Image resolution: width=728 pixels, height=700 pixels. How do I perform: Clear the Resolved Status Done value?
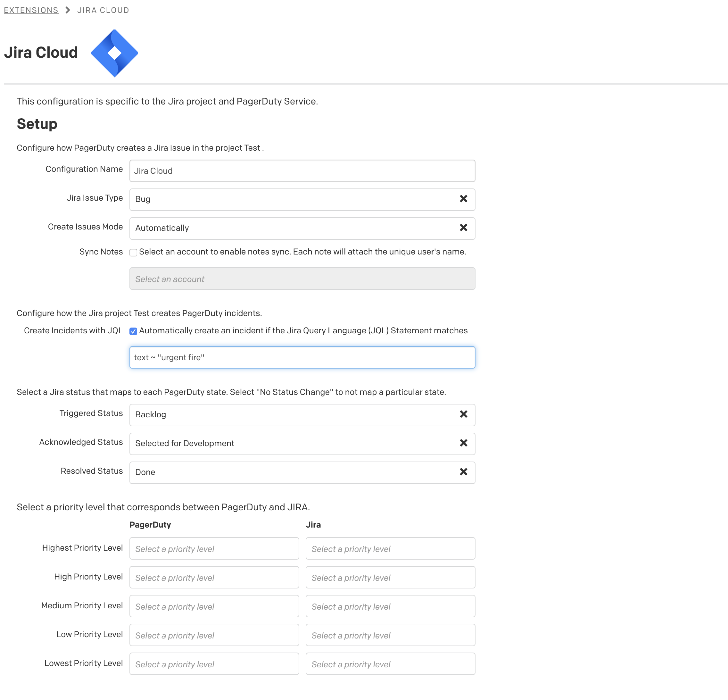coord(463,472)
